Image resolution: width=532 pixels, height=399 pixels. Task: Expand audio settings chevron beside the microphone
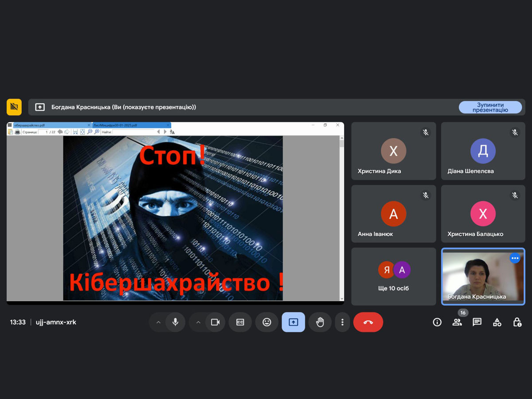[158, 322]
